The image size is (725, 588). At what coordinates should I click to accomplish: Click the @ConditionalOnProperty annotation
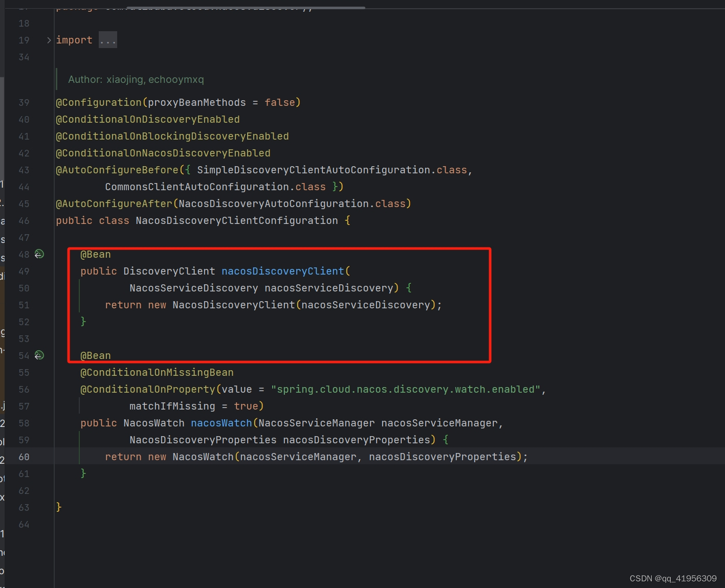pyautogui.click(x=148, y=390)
